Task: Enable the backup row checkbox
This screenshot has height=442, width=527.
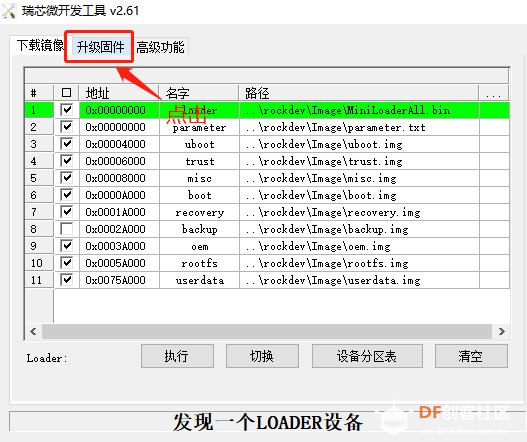Action: point(67,229)
